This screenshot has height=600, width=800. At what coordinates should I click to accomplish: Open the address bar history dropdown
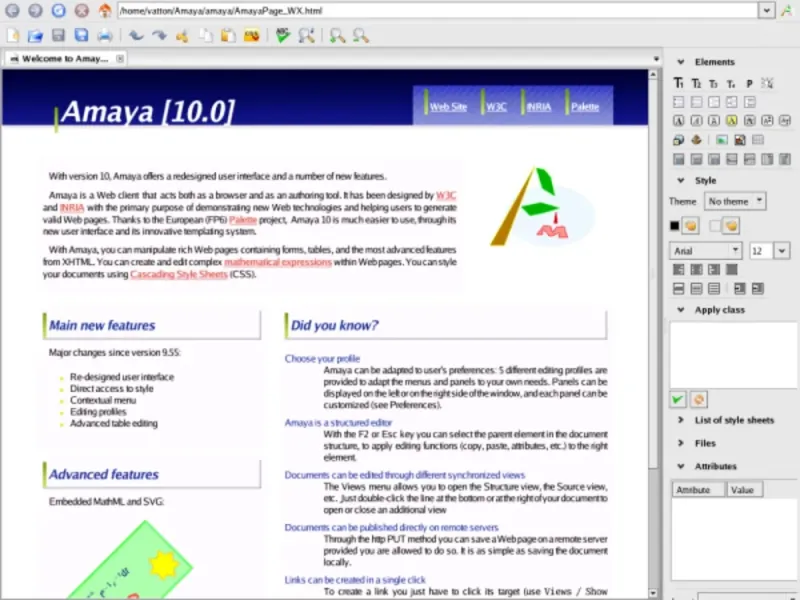[766, 10]
